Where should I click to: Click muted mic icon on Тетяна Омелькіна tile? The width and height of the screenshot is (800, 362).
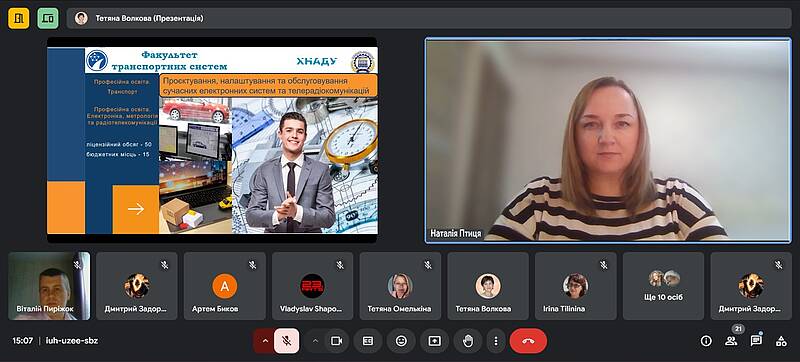pos(428,265)
